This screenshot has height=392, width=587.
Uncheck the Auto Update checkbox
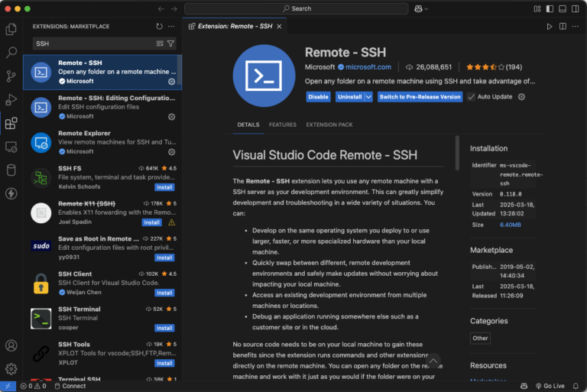(471, 97)
